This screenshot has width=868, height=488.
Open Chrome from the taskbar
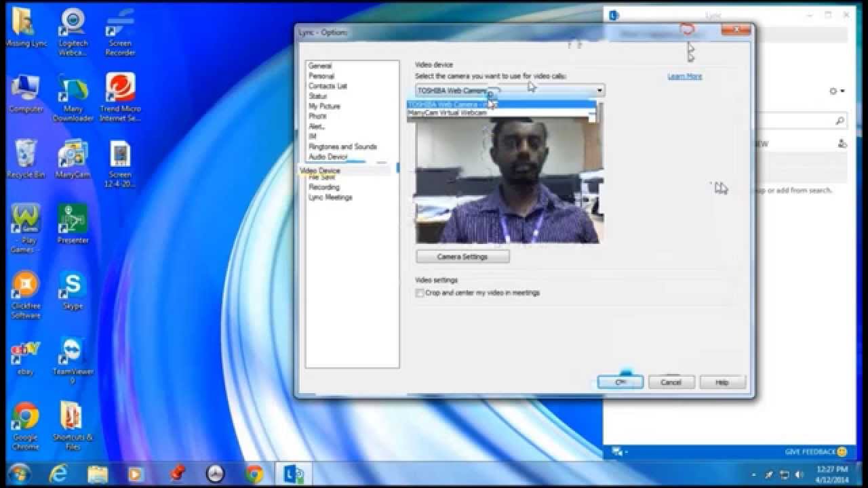pos(254,473)
